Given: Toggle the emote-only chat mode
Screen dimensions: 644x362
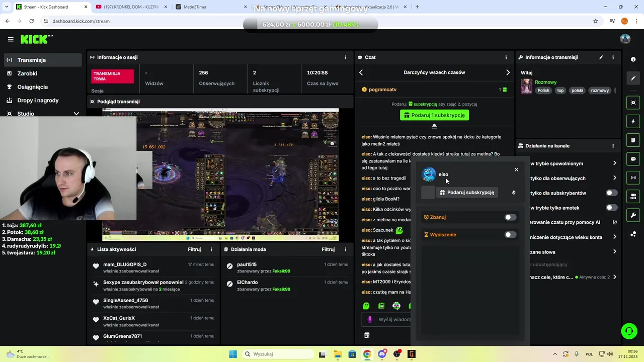Looking at the screenshot, I should [611, 208].
